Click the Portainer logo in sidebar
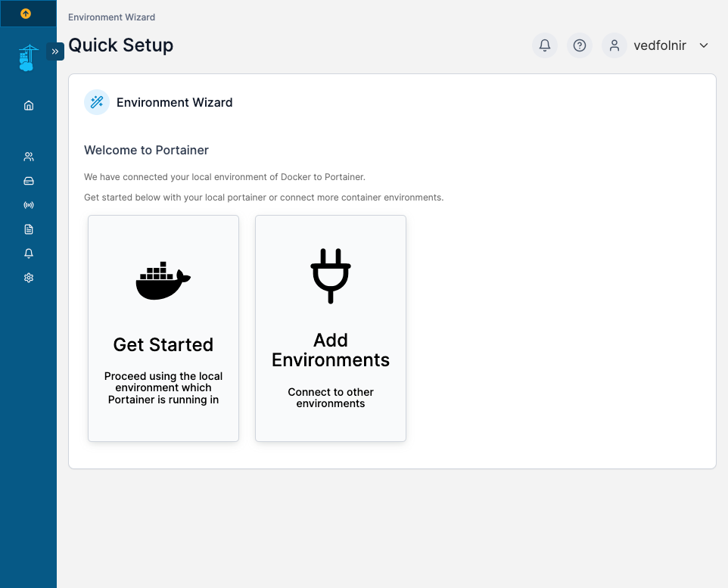The width and height of the screenshot is (728, 588). (28, 58)
